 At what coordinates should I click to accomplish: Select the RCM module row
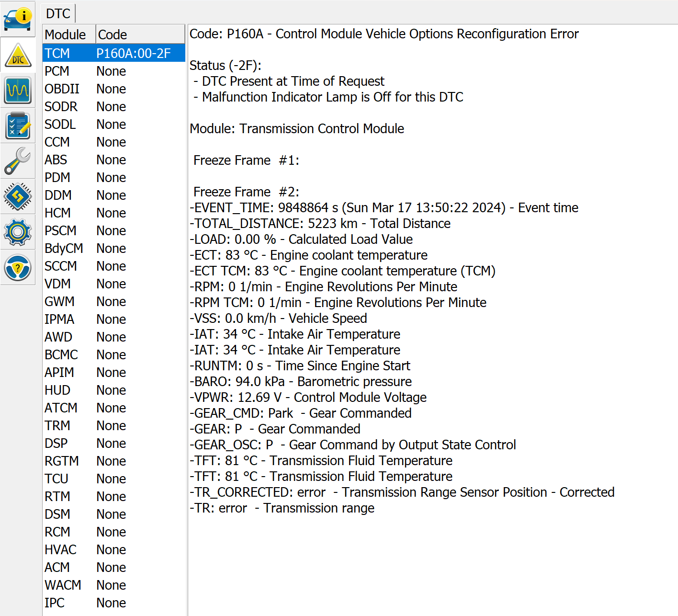(x=114, y=532)
